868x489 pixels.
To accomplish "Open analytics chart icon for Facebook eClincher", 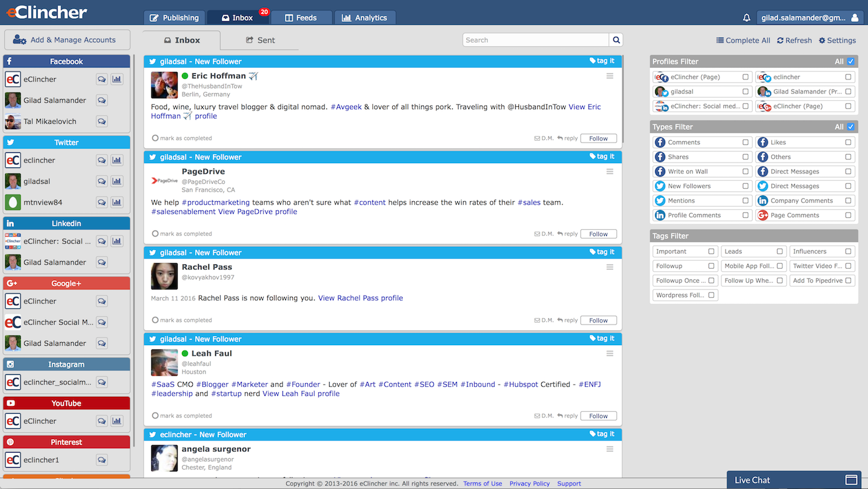I will coord(117,79).
